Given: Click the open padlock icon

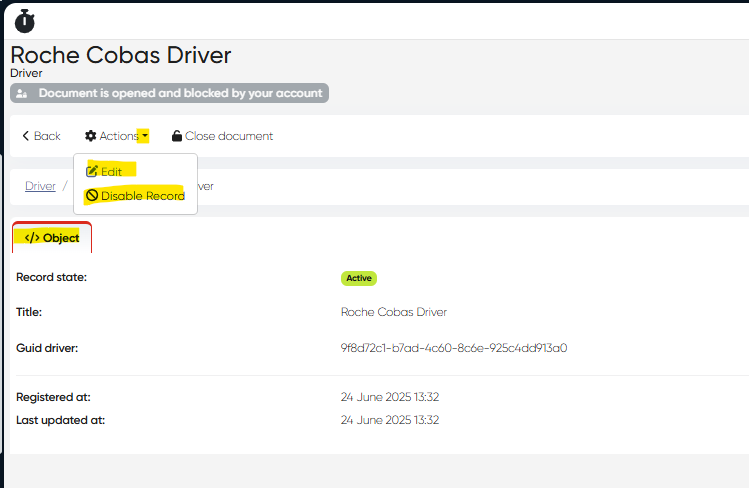Looking at the screenshot, I should [x=177, y=136].
